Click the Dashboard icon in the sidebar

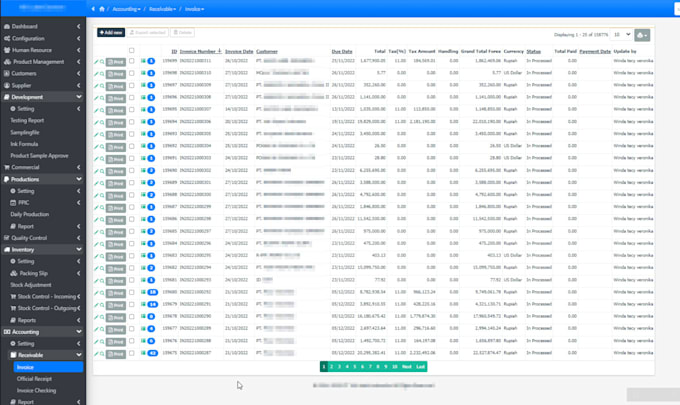click(x=7, y=26)
